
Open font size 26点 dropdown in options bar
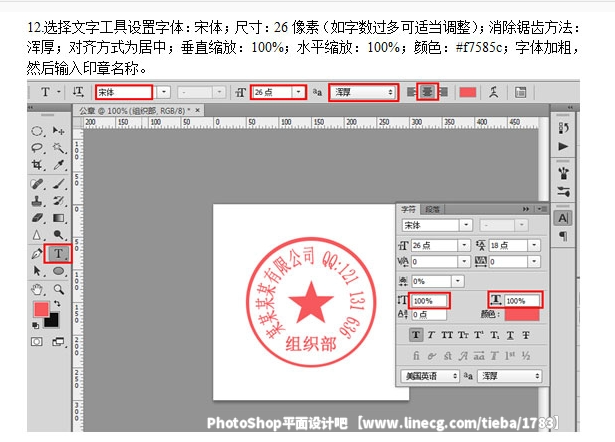pyautogui.click(x=299, y=92)
